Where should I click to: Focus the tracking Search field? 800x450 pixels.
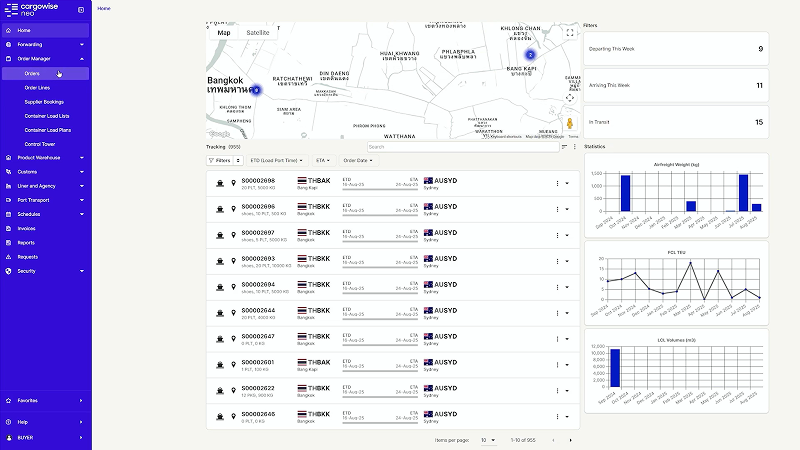pyautogui.click(x=463, y=147)
